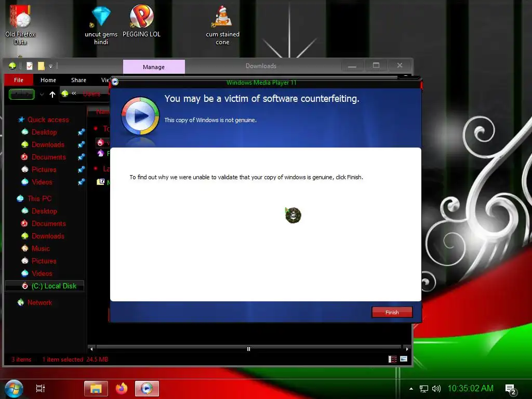Click the pin icon beside Quick access Videos
The height and width of the screenshot is (399, 532).
pyautogui.click(x=81, y=182)
